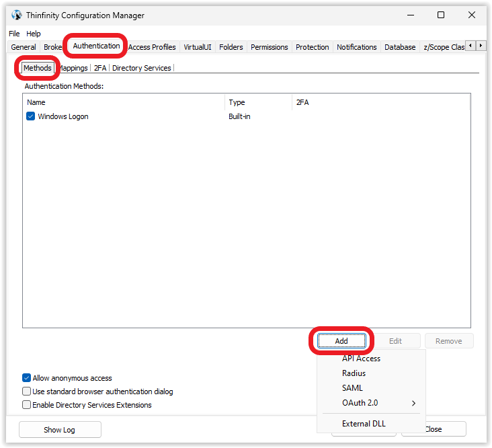Open the Help menu
This screenshot has height=448, width=492.
[x=33, y=34]
